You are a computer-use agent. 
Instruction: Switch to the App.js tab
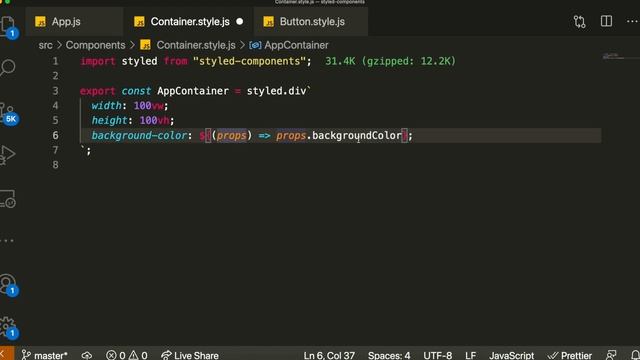tap(73, 22)
